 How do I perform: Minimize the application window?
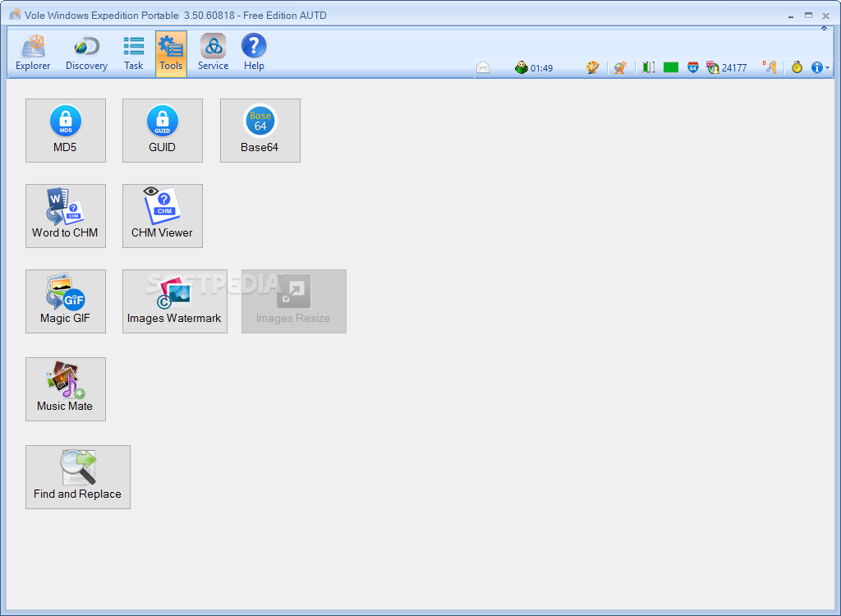[x=791, y=16]
